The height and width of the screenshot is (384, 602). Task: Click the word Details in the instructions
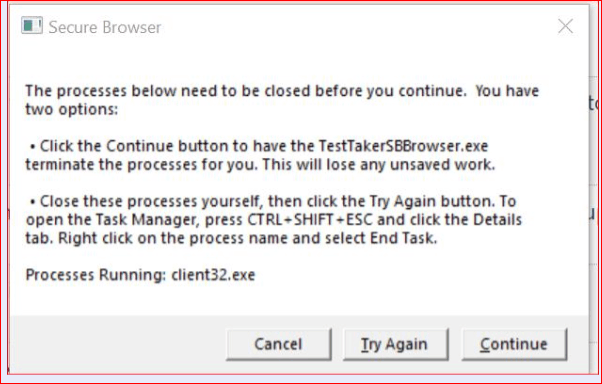pyautogui.click(x=498, y=220)
